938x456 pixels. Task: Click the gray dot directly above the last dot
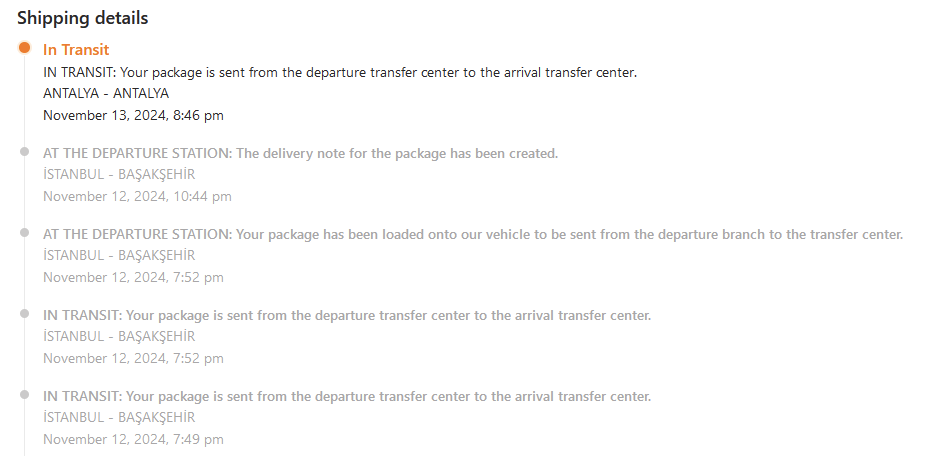[24, 314]
